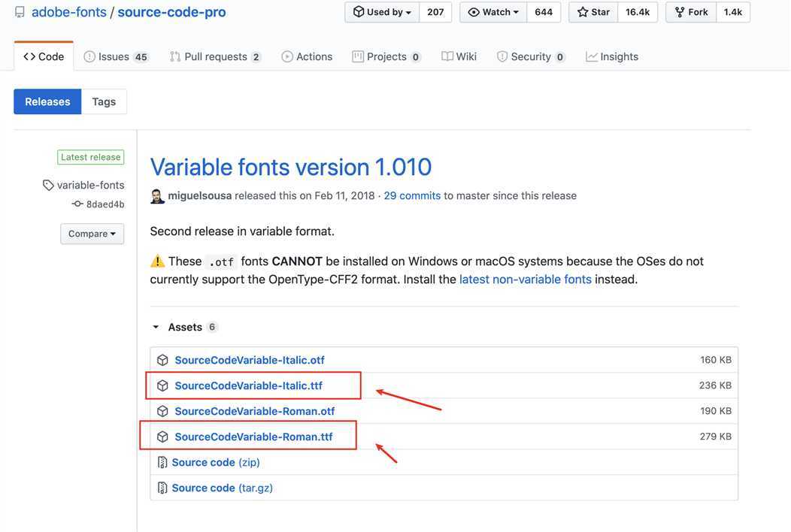Open the Issues tab
The height and width of the screenshot is (532, 791).
[116, 56]
